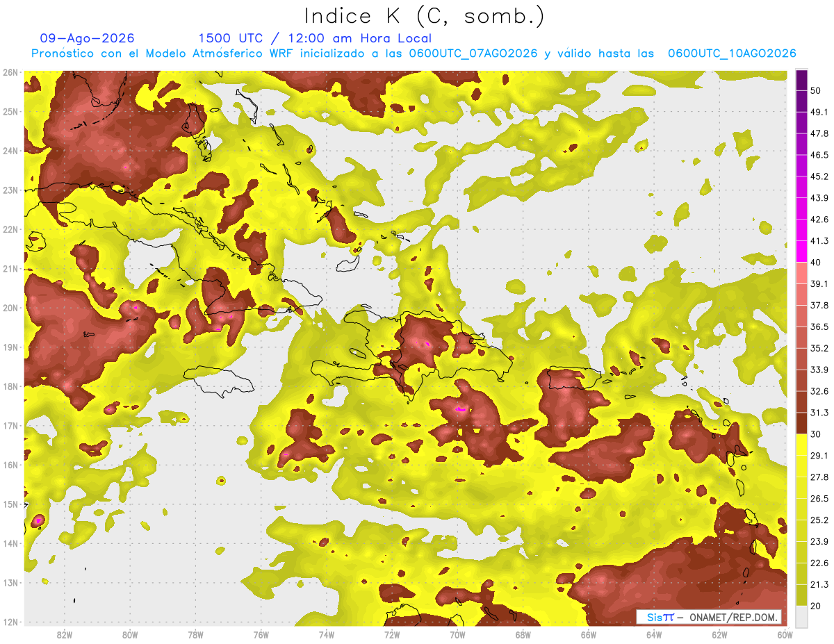Click the "64W" longitude label
Screen dimensions: 834x644
(654, 635)
